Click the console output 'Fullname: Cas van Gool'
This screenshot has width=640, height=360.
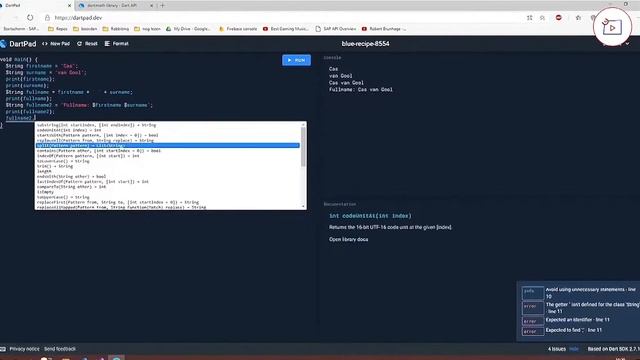361,90
